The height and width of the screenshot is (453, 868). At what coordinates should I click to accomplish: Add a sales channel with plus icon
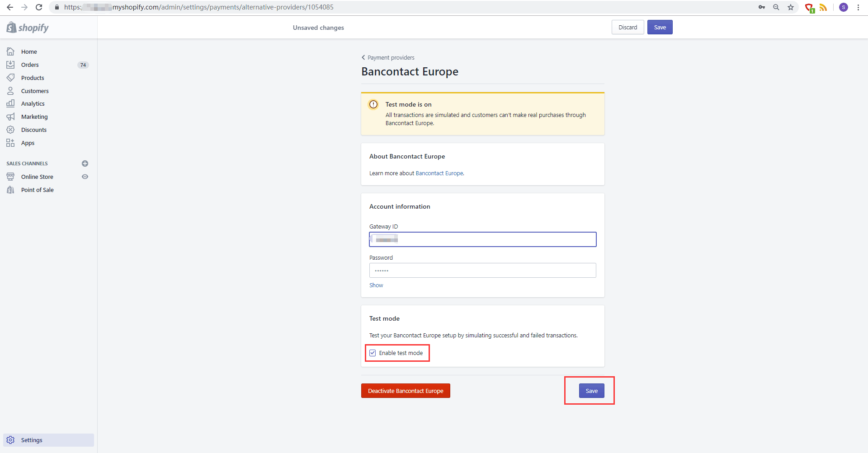(x=85, y=163)
